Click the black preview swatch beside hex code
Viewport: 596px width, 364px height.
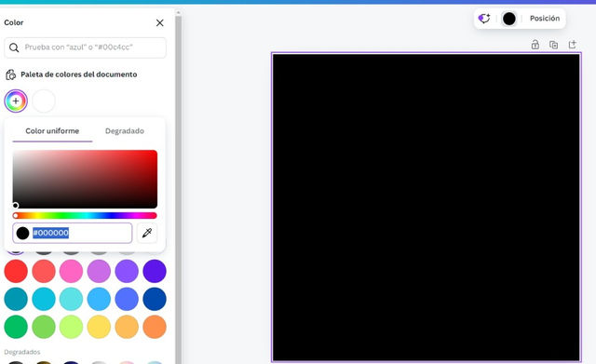[22, 233]
